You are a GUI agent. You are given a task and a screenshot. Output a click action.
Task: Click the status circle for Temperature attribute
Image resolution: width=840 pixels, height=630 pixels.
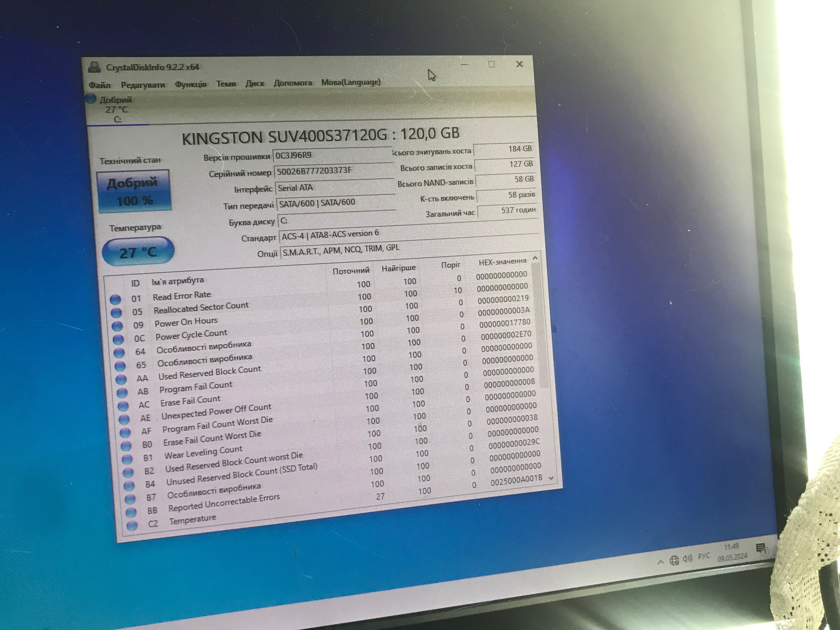click(132, 526)
